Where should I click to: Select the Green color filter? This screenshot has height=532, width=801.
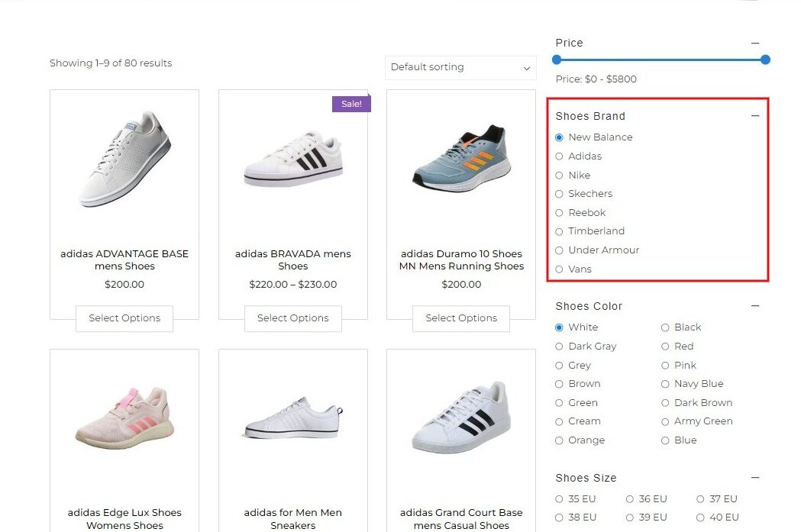[x=559, y=403]
